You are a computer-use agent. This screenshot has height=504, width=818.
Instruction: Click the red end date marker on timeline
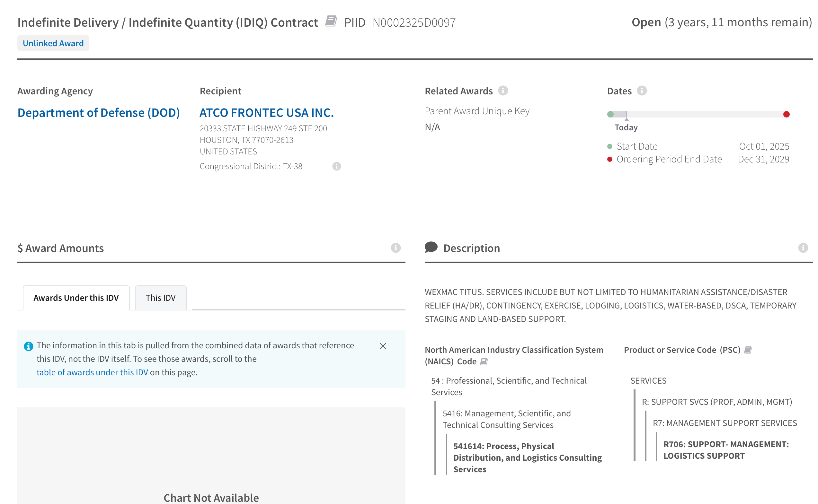(x=786, y=114)
